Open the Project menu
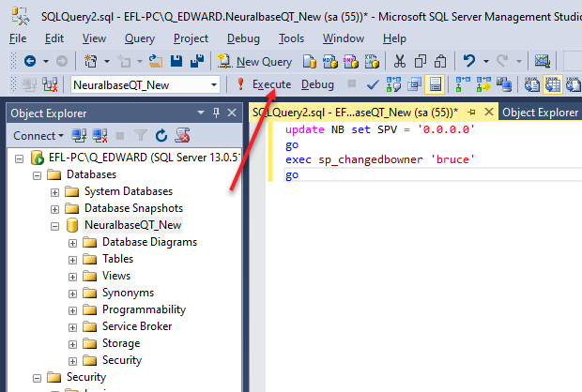 [x=191, y=38]
